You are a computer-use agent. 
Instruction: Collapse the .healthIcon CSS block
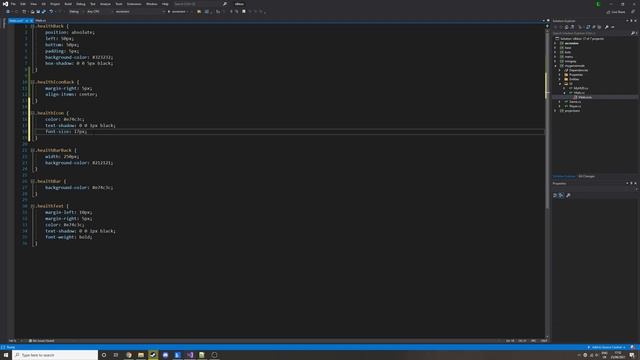coord(32,113)
